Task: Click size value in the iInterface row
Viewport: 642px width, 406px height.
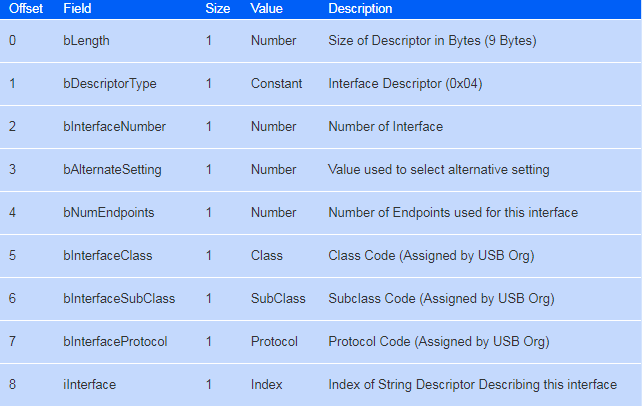Action: tap(209, 385)
